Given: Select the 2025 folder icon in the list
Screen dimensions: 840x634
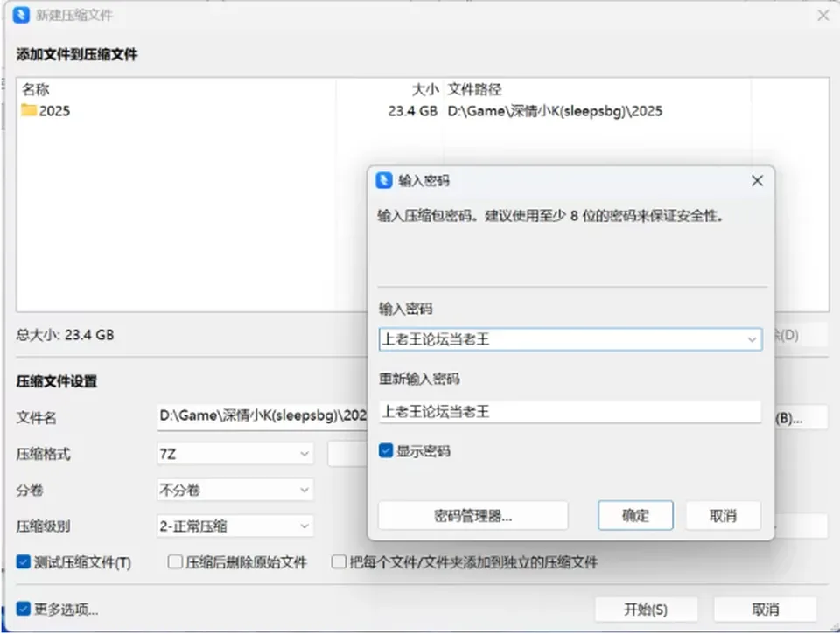Looking at the screenshot, I should pos(29,110).
